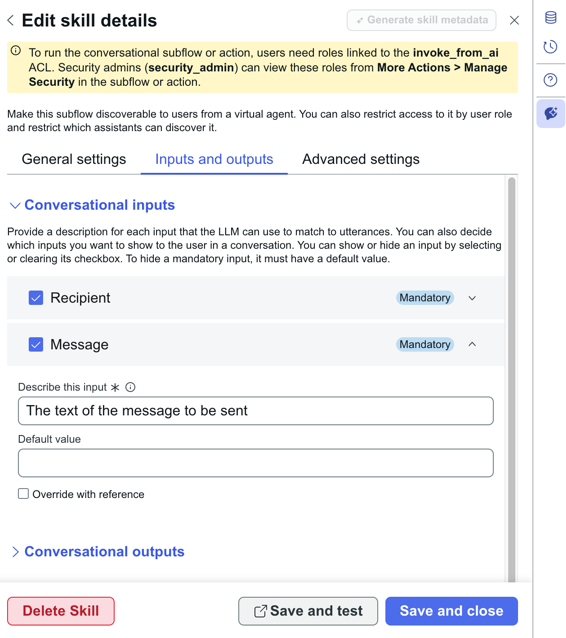Viewport: 566px width, 638px height.
Task: Uncheck the Message input checkbox
Action: point(36,345)
